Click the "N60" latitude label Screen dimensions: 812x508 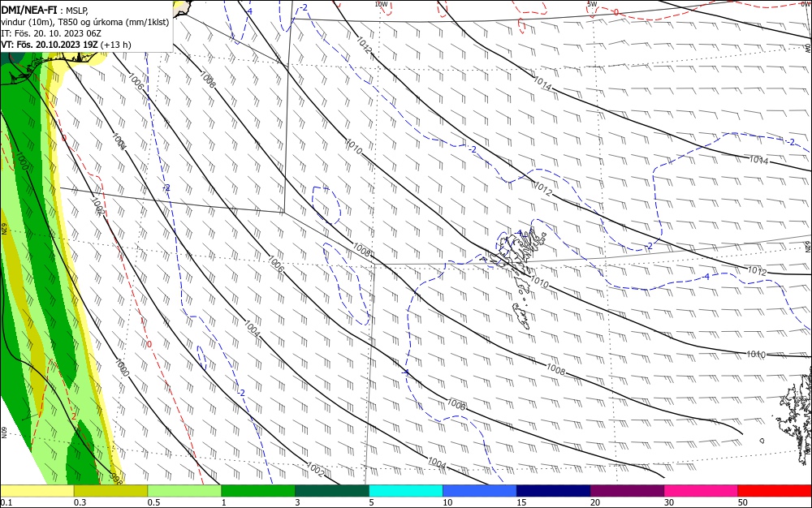coord(3,433)
